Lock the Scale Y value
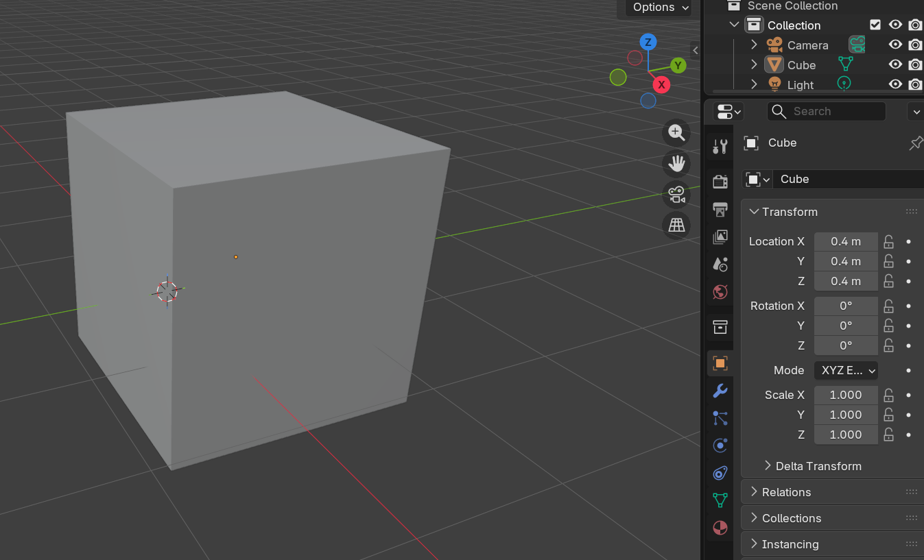Viewport: 924px width, 560px height. (888, 415)
